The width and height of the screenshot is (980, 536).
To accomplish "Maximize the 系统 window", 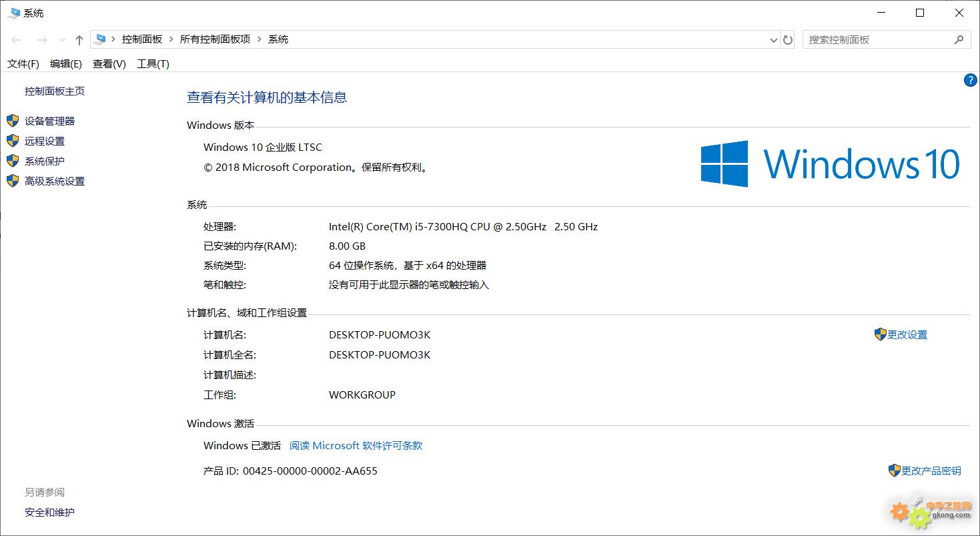I will pos(920,13).
